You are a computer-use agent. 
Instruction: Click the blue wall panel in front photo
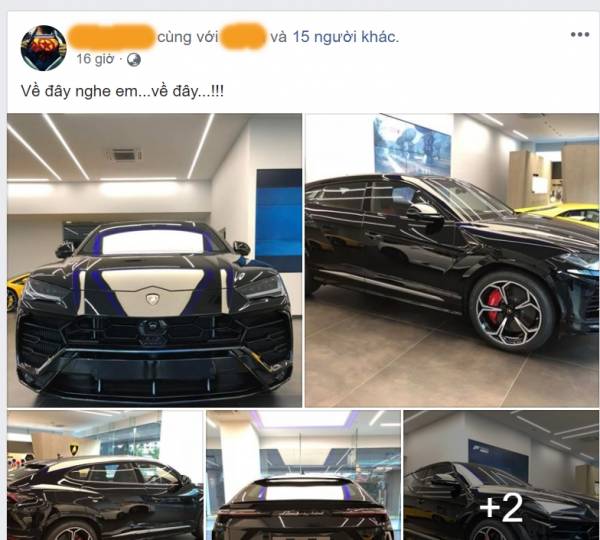point(278,221)
